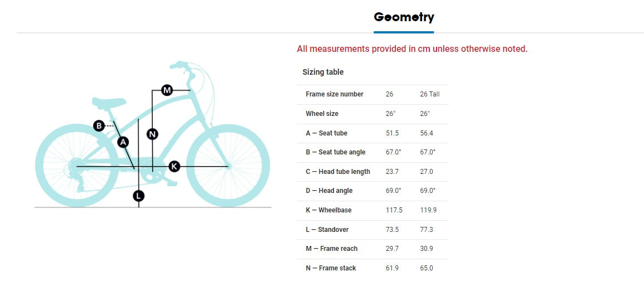Image resolution: width=644 pixels, height=281 pixels.
Task: Select the 26 Tall frame size column
Action: coord(430,94)
